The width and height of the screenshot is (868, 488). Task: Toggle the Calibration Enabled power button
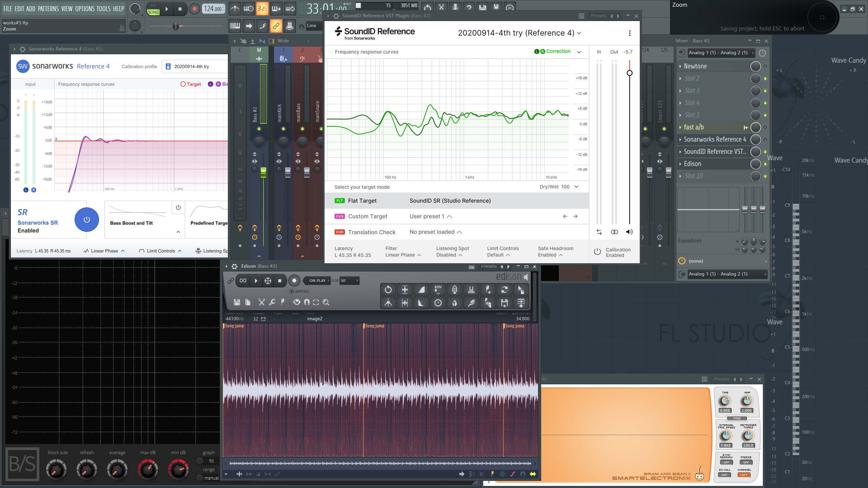coord(597,252)
